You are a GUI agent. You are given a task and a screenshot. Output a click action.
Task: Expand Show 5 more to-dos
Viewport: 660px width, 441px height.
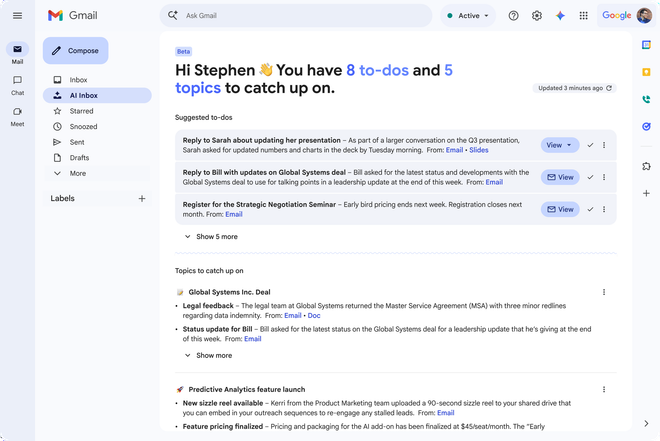point(211,236)
